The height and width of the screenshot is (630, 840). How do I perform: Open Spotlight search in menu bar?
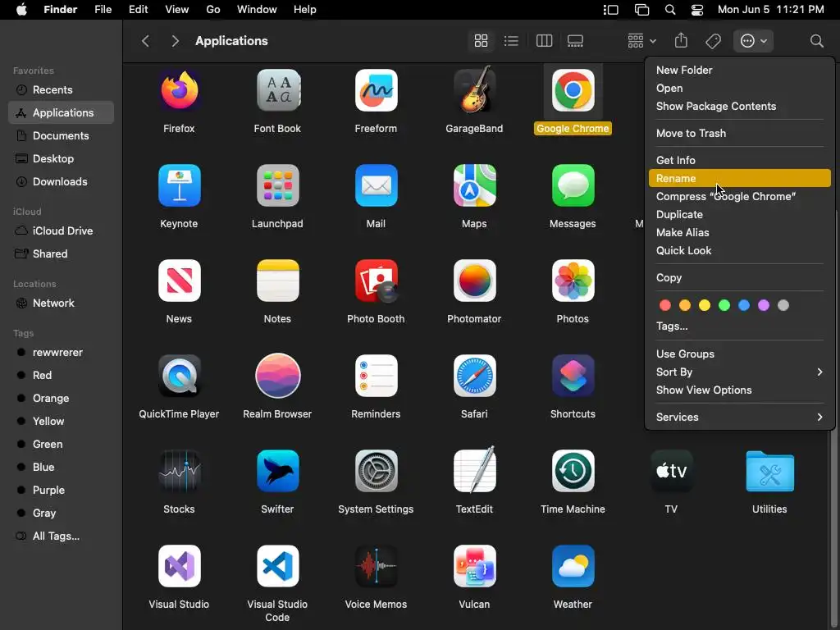coord(669,10)
